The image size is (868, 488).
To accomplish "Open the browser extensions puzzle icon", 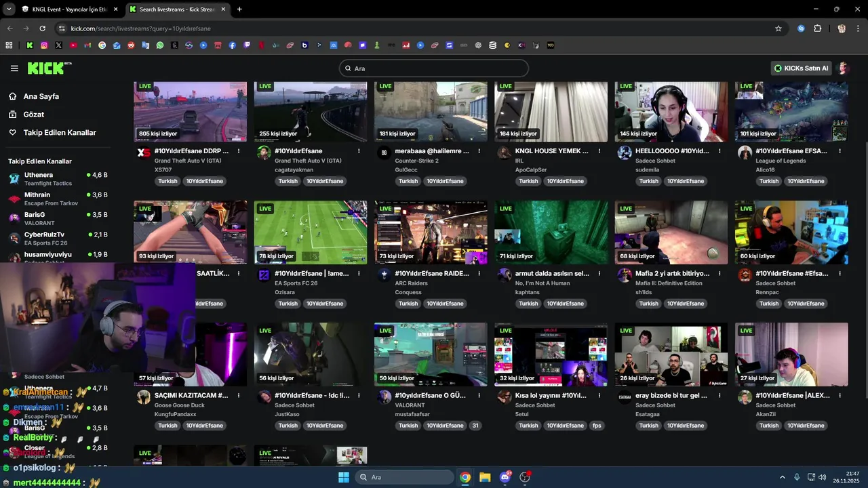I will [x=817, y=28].
